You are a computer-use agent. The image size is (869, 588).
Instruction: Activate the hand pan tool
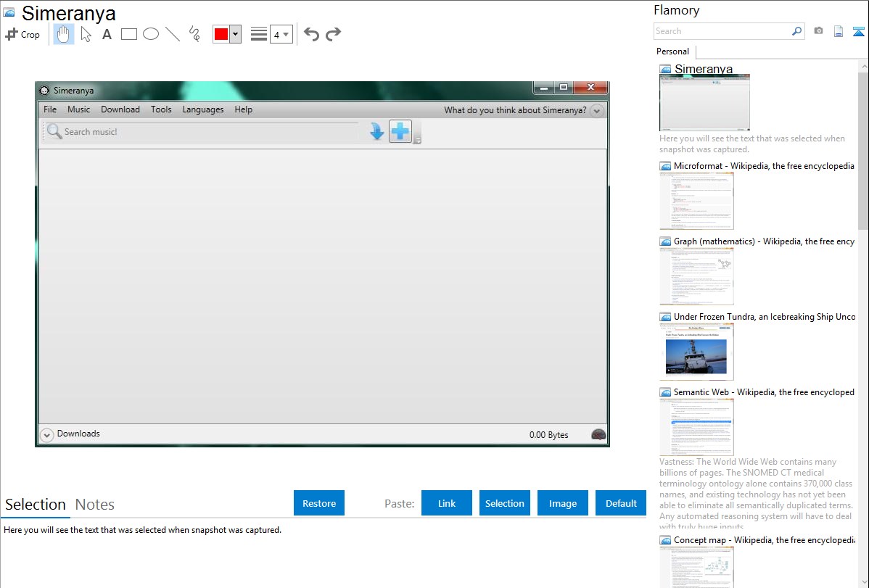point(63,34)
